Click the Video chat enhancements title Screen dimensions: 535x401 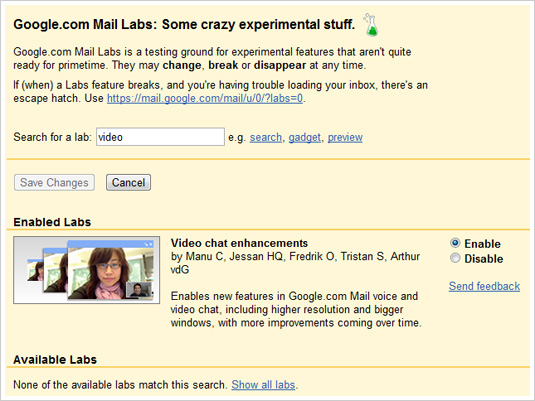click(239, 243)
